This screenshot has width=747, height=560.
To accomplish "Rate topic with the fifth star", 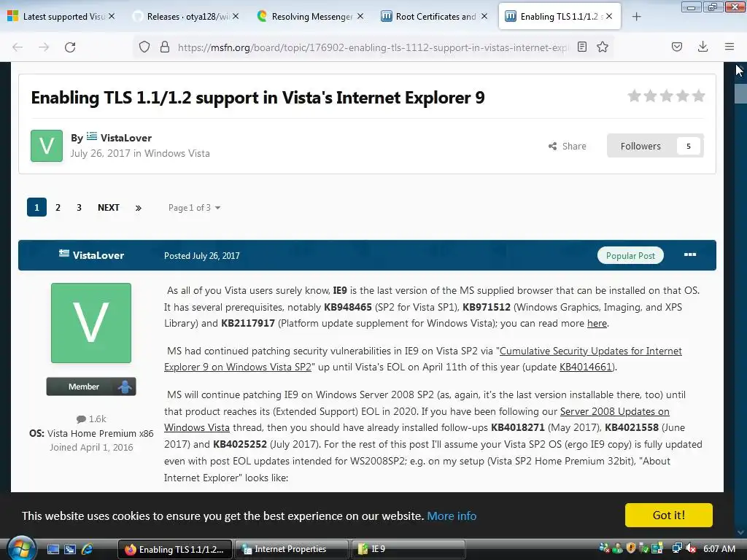I will [x=698, y=96].
